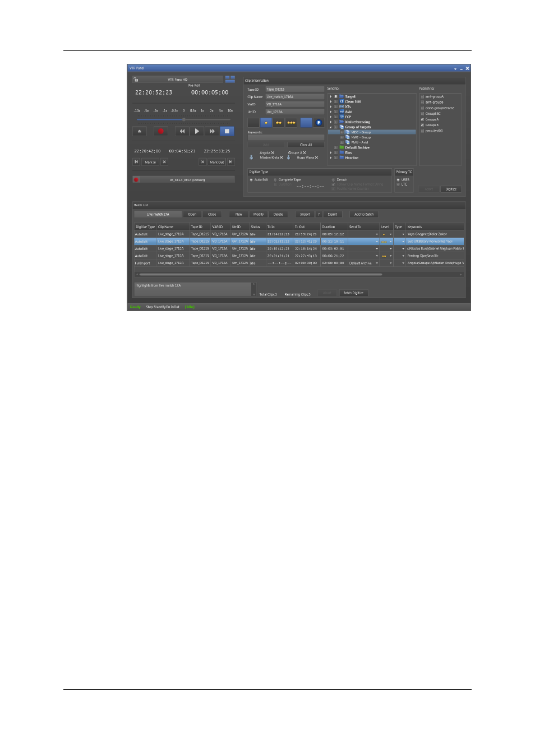Viewport: 535px width, 756px height.
Task: Expand the Nearline tree node
Action: pyautogui.click(x=331, y=157)
